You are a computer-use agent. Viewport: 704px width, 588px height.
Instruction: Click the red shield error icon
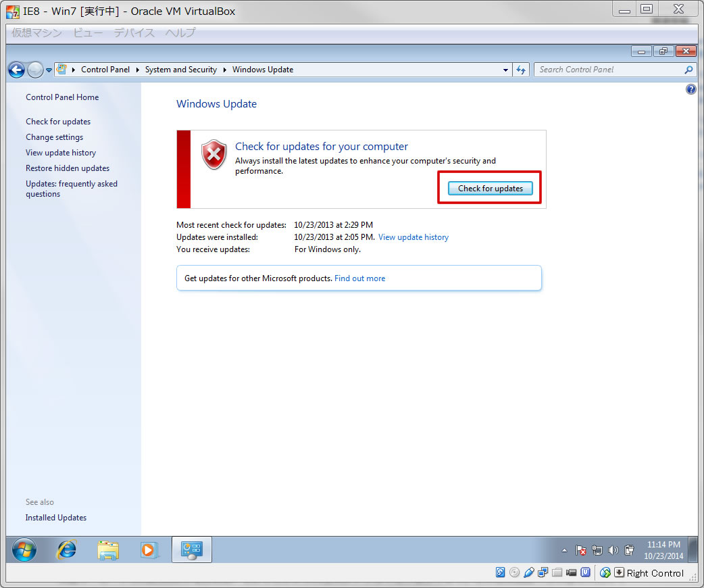point(214,154)
